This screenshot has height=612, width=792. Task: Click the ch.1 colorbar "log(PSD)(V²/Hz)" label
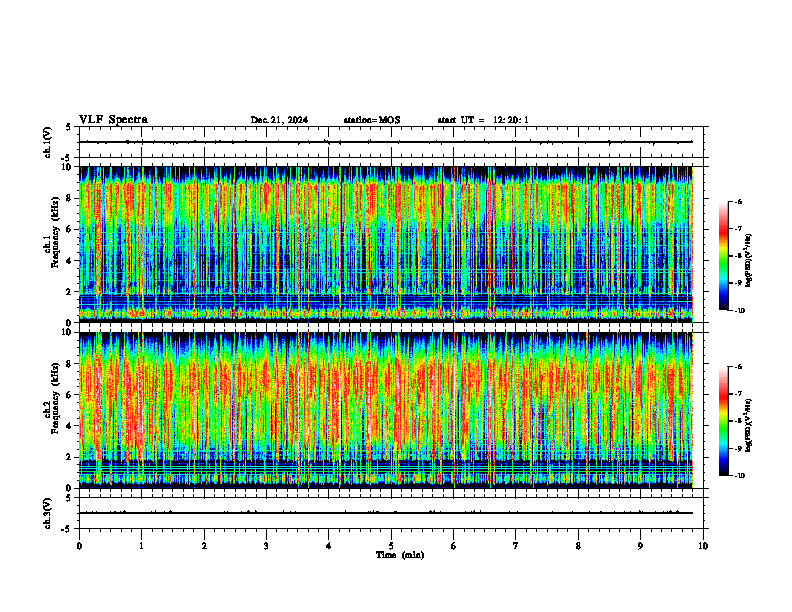pos(749,260)
